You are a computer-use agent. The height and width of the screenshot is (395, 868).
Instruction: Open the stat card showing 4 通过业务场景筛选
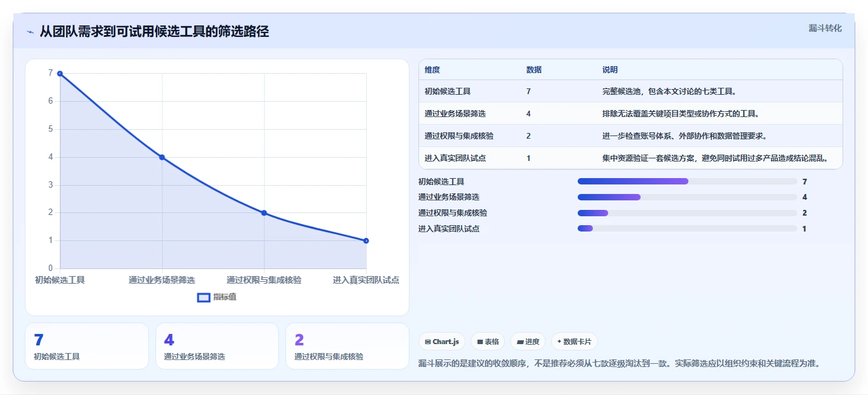(x=217, y=346)
